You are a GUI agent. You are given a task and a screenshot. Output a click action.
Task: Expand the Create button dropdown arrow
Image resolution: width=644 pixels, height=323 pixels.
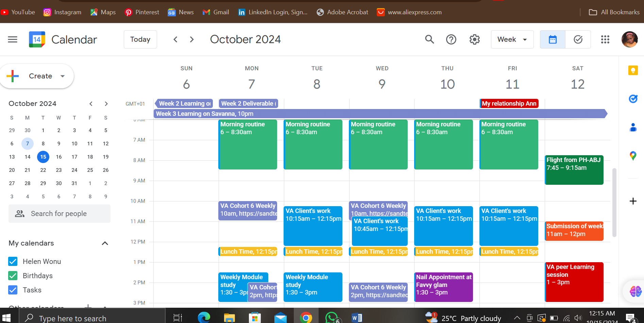[x=63, y=76]
